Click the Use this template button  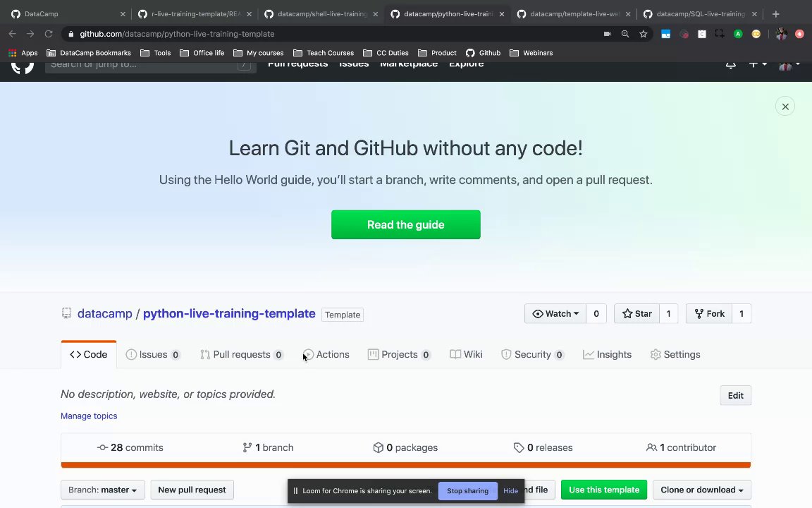point(604,490)
